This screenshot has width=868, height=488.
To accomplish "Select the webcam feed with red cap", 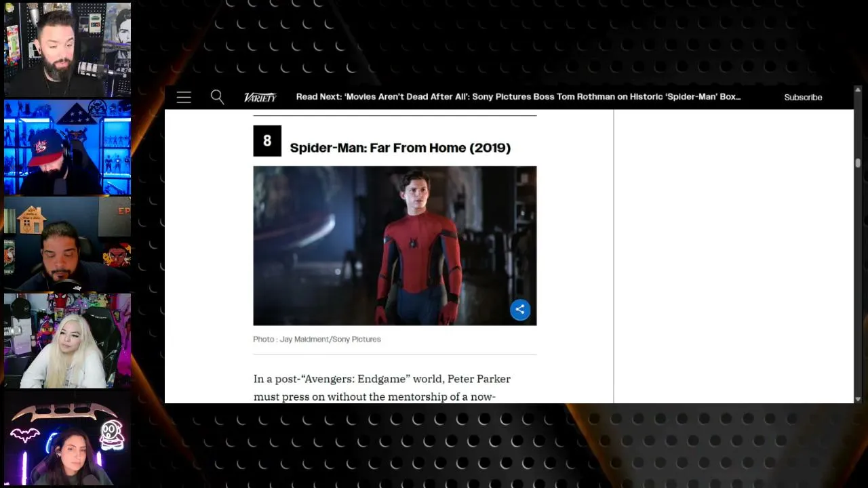I will (67, 147).
